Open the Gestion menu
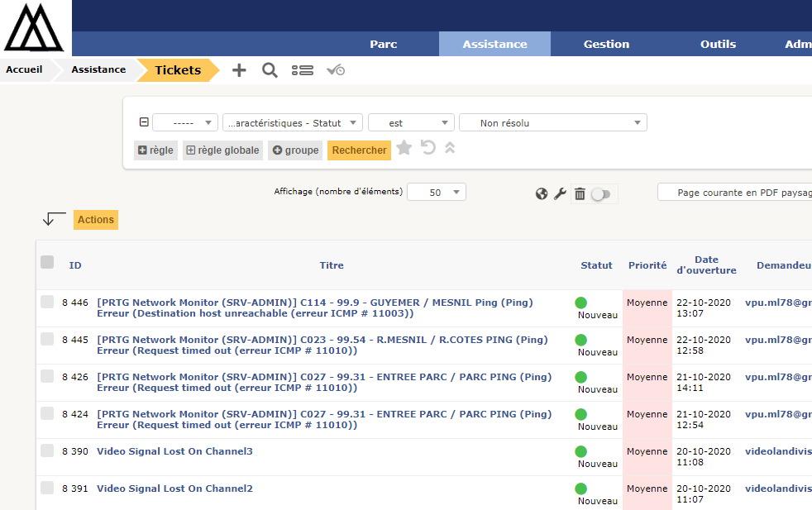This screenshot has width=812, height=510. 606,45
